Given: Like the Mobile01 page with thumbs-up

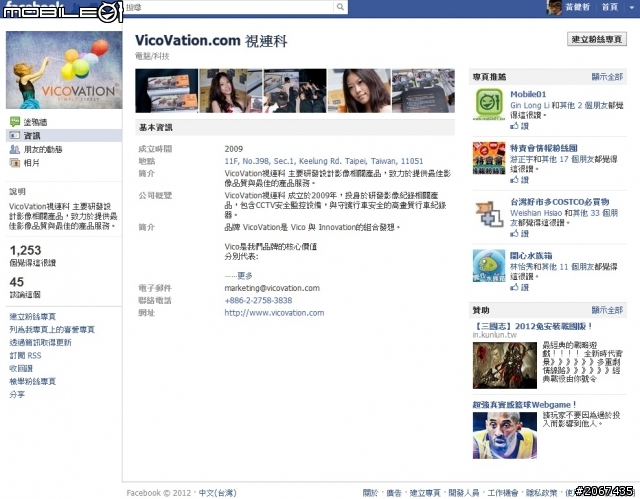Looking at the screenshot, I should [x=519, y=126].
